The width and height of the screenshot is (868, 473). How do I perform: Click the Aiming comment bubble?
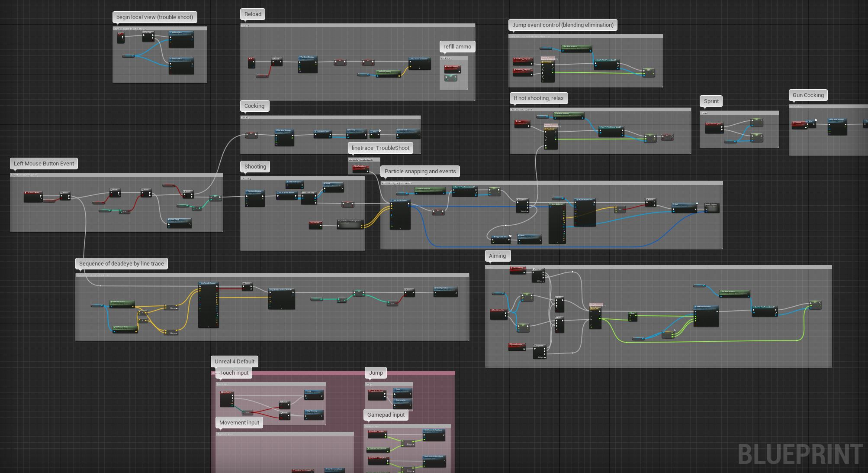[497, 256]
